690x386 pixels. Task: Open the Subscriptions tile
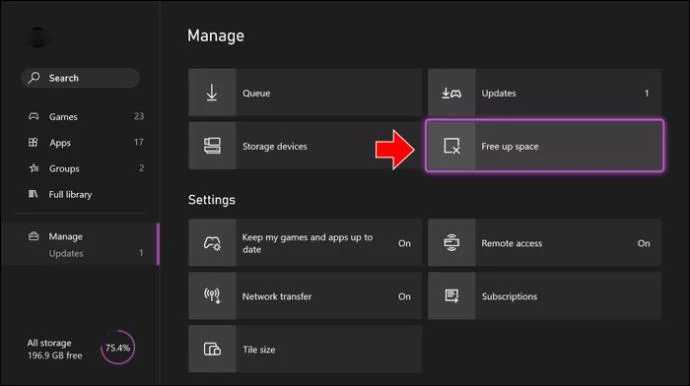coord(545,296)
